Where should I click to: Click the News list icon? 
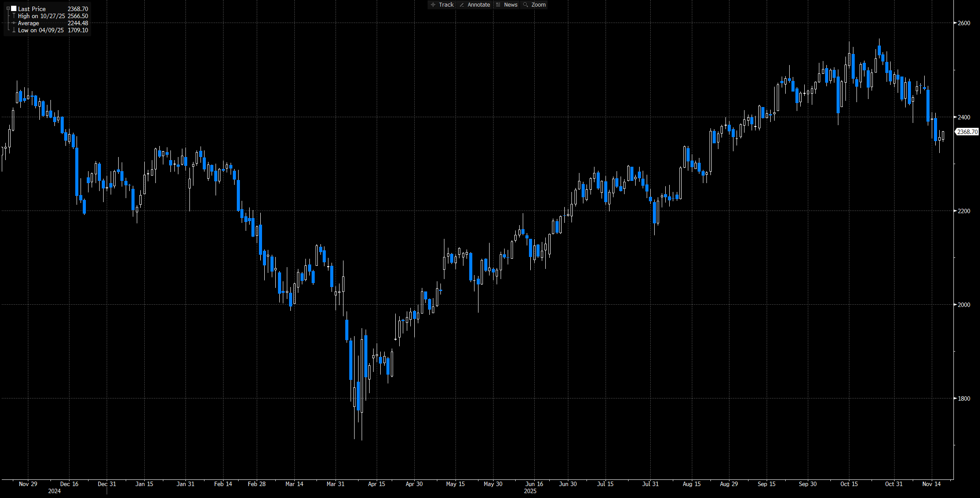[498, 5]
